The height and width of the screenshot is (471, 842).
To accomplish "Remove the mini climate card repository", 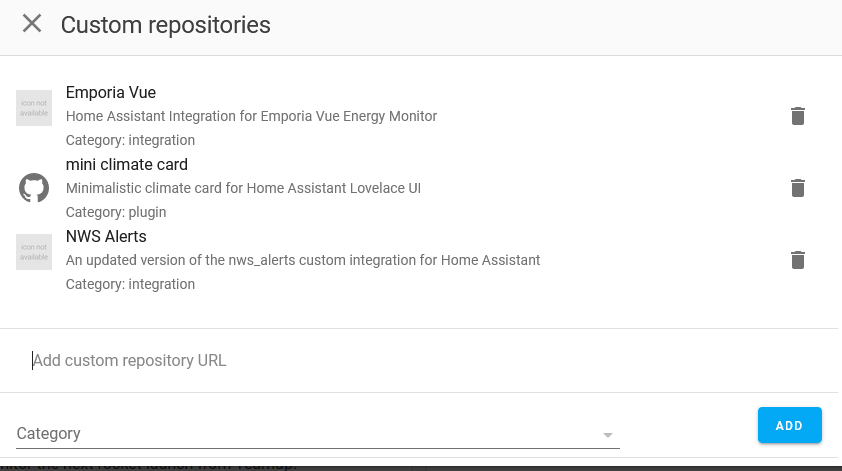I will 797,188.
